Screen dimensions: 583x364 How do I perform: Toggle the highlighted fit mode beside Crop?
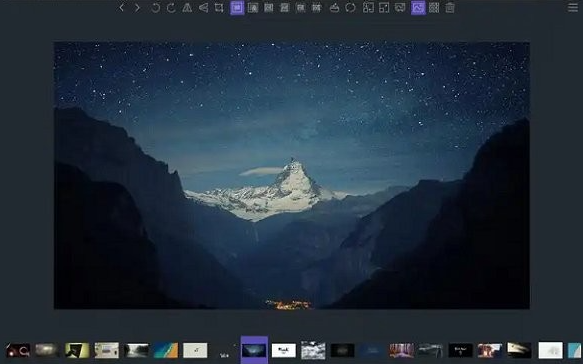coord(237,7)
